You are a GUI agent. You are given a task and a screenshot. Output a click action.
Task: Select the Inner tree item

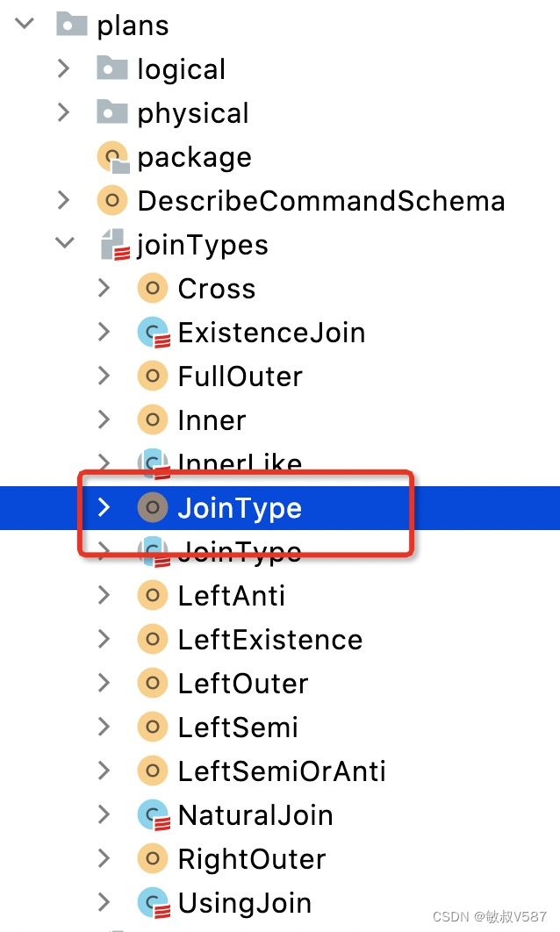[211, 419]
